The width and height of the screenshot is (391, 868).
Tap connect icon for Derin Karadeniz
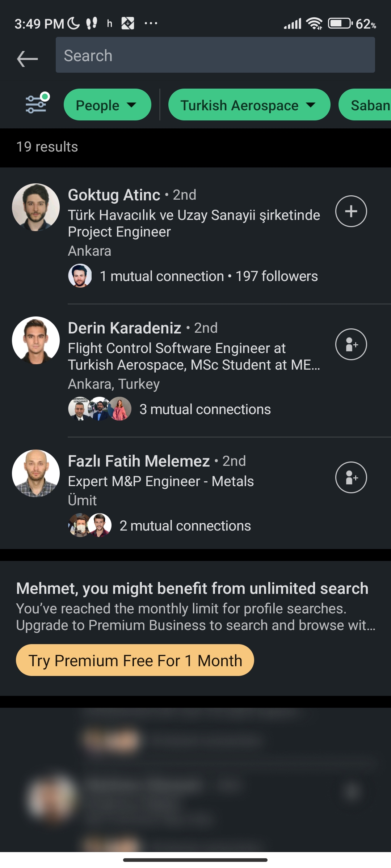(351, 344)
